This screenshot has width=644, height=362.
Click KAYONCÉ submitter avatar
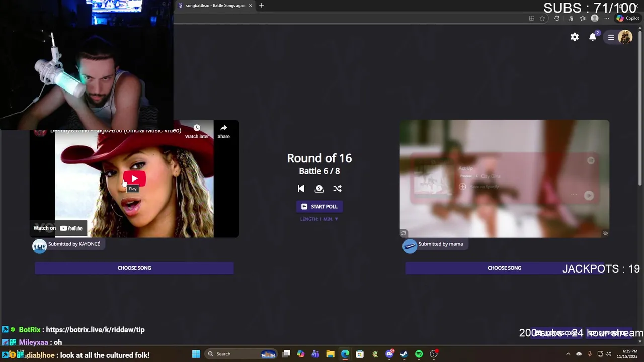point(40,245)
